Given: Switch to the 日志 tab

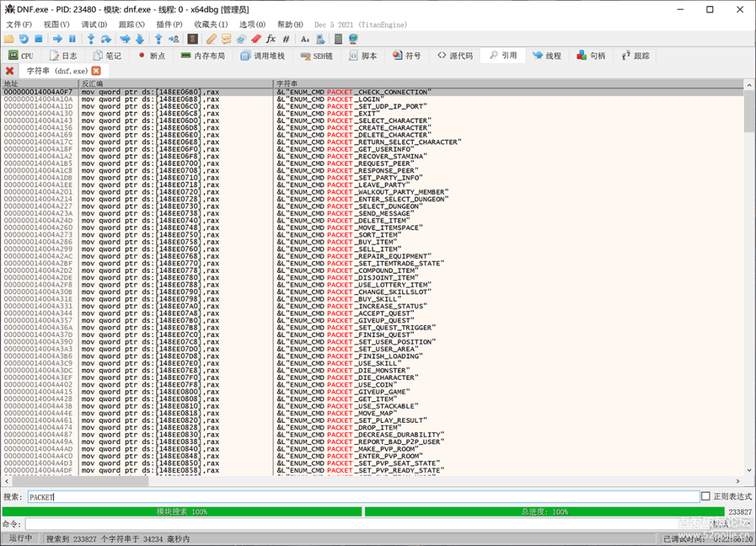Looking at the screenshot, I should [x=63, y=56].
